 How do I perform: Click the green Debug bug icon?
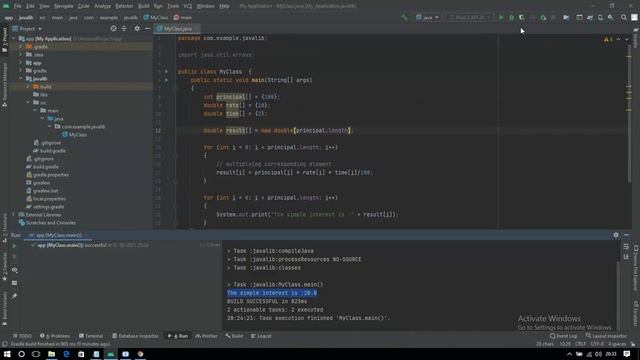pyautogui.click(x=511, y=18)
